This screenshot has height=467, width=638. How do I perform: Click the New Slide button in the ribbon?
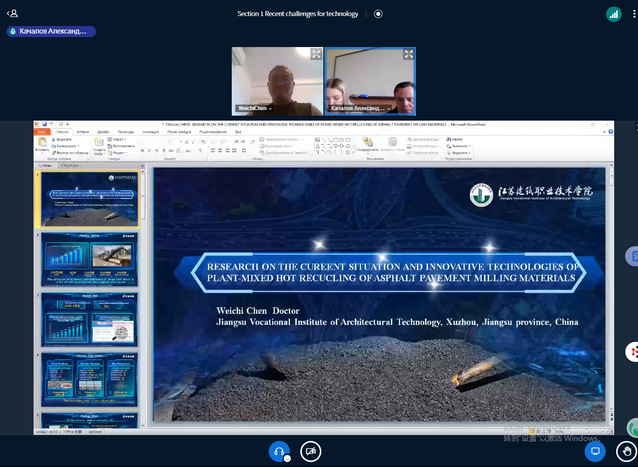(x=99, y=144)
